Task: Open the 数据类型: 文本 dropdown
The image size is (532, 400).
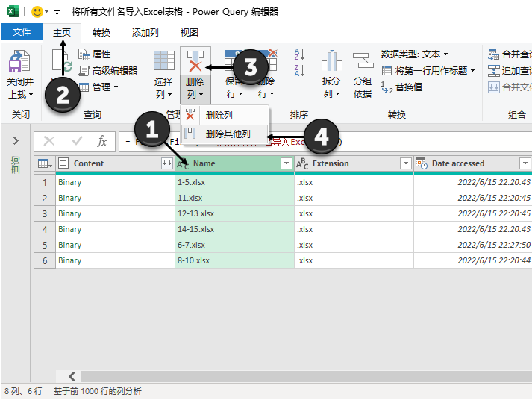Action: click(x=414, y=54)
